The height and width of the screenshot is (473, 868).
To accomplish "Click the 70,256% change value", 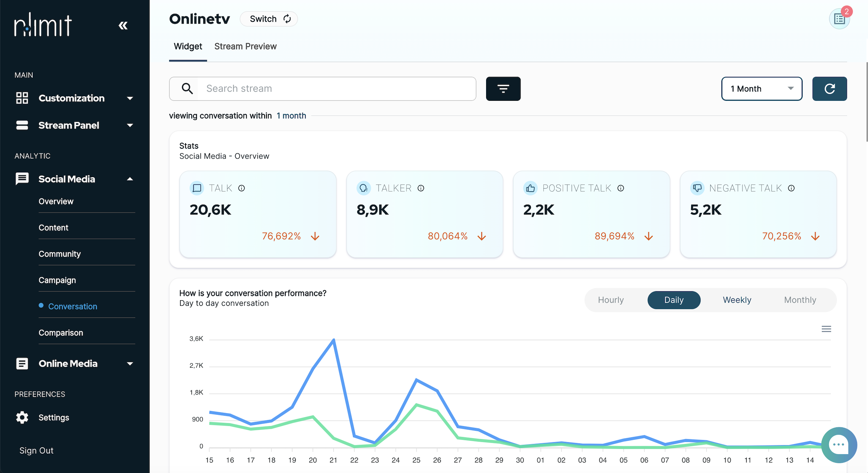I will click(781, 236).
